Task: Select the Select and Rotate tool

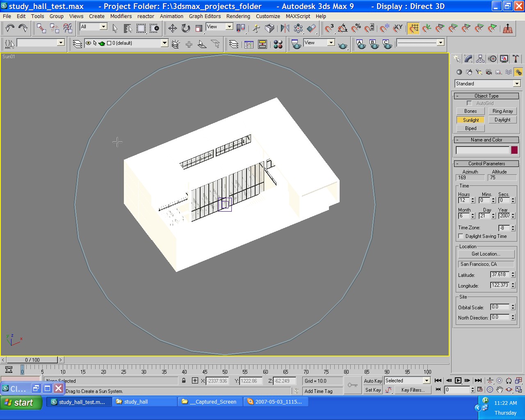Action: tap(185, 28)
